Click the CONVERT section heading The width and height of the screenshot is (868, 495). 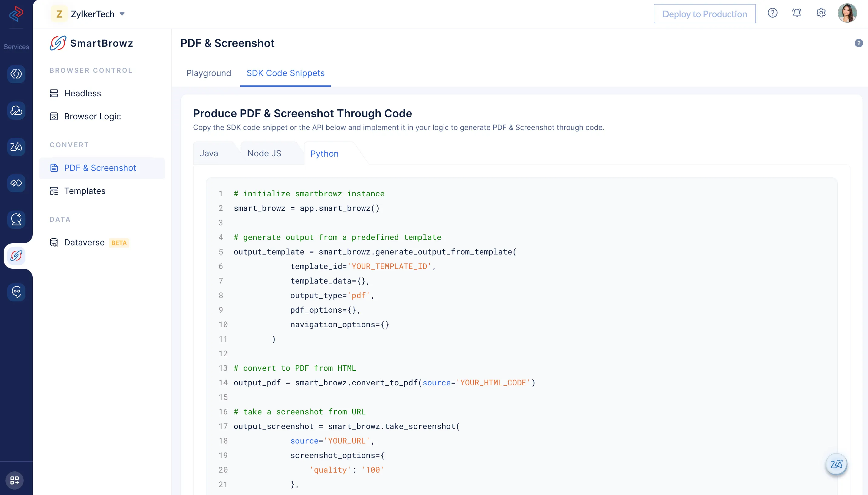[x=69, y=145]
